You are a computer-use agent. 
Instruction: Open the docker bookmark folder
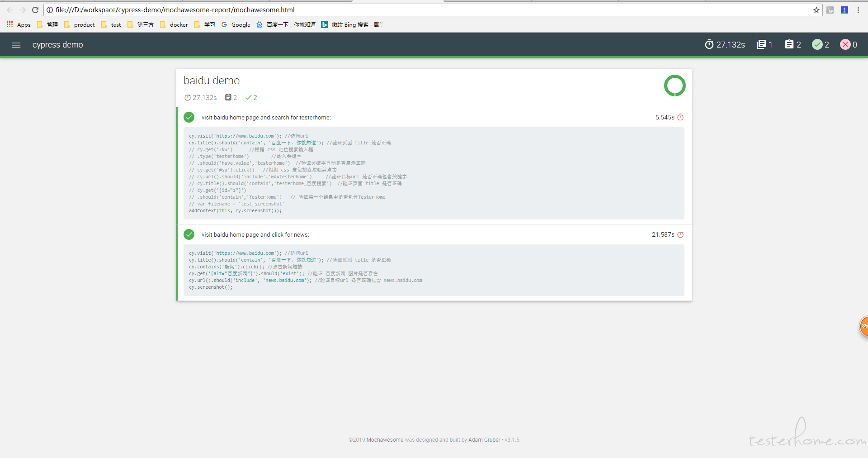click(174, 24)
